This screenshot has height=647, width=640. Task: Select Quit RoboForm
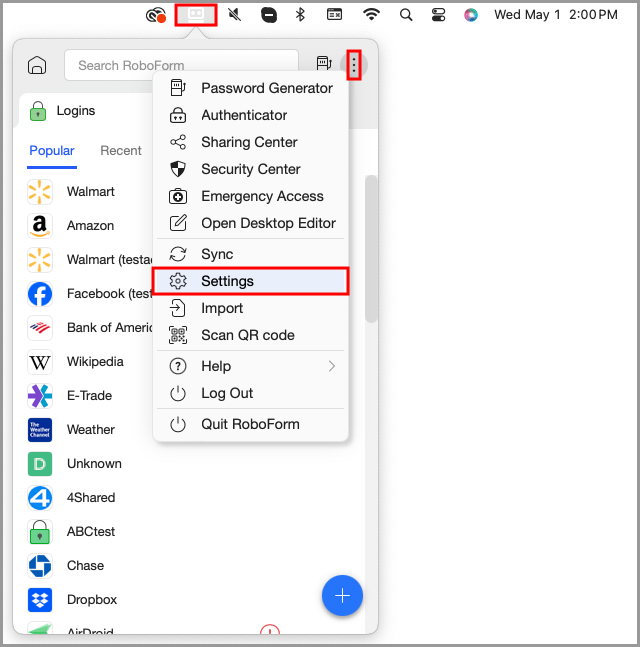pos(250,424)
